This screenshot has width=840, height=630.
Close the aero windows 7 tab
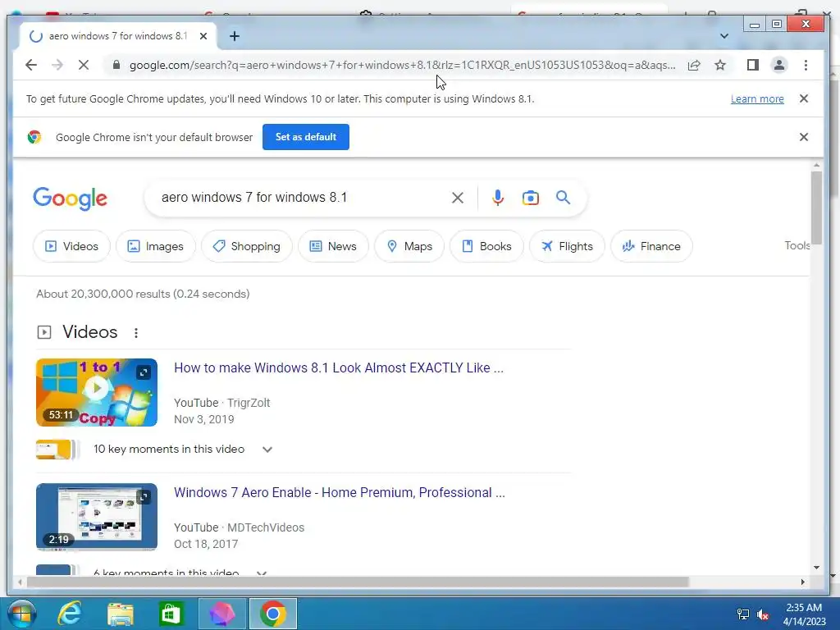203,36
